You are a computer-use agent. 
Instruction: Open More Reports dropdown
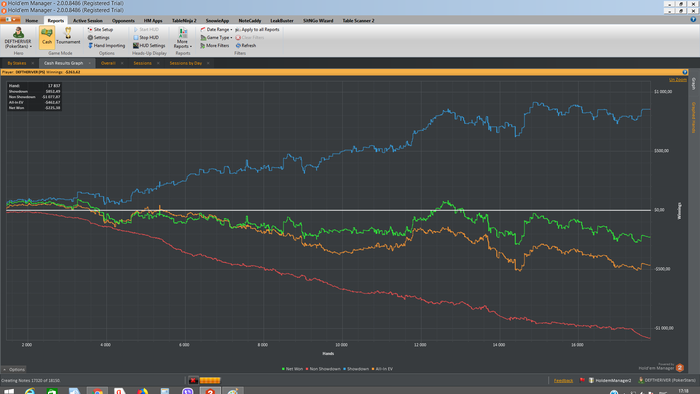(x=182, y=38)
